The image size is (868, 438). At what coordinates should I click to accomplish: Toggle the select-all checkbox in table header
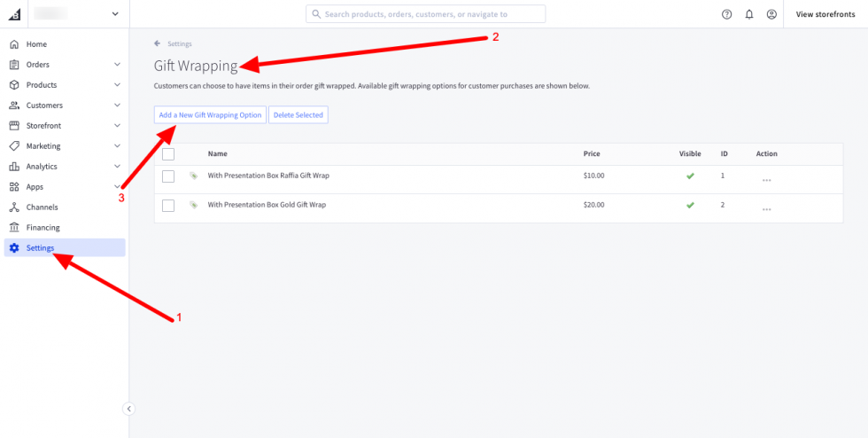(168, 154)
